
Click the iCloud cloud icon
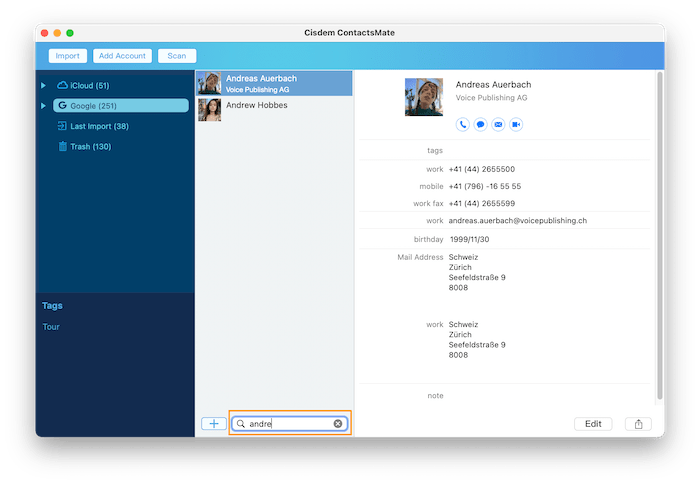(x=62, y=85)
